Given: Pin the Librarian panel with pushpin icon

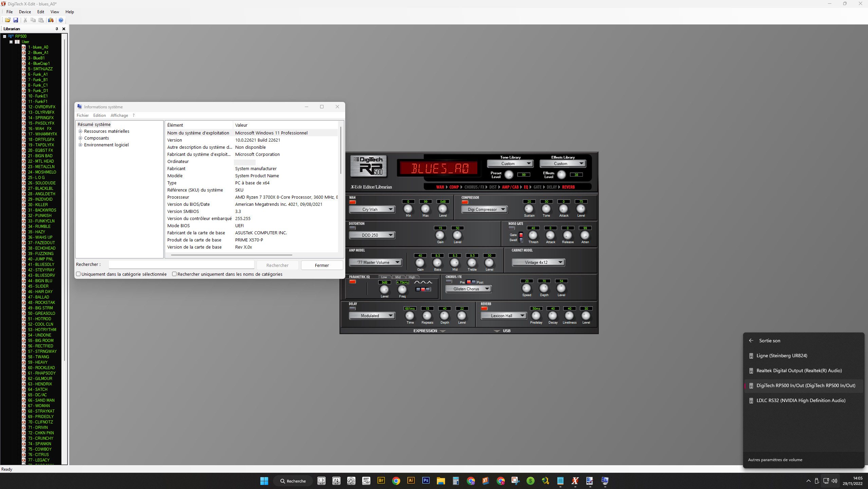Looking at the screenshot, I should [57, 29].
